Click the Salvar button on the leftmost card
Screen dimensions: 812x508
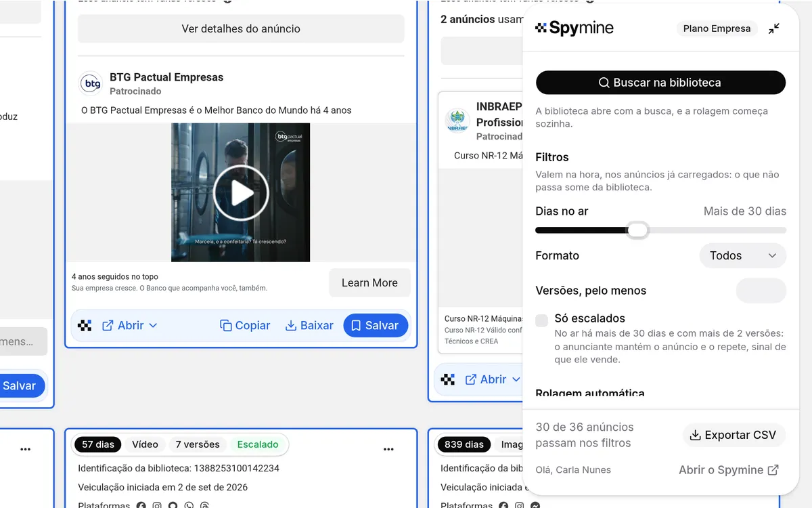point(19,386)
